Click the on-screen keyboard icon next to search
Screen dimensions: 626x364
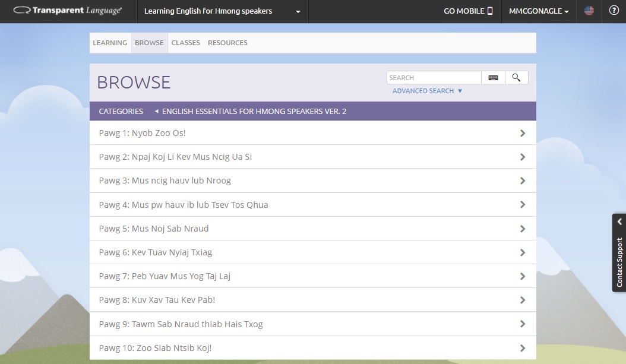[492, 77]
